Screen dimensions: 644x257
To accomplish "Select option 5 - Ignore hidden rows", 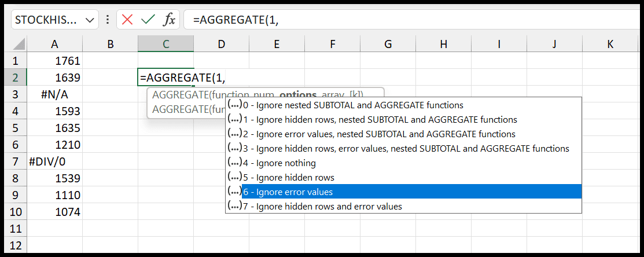I will click(403, 177).
